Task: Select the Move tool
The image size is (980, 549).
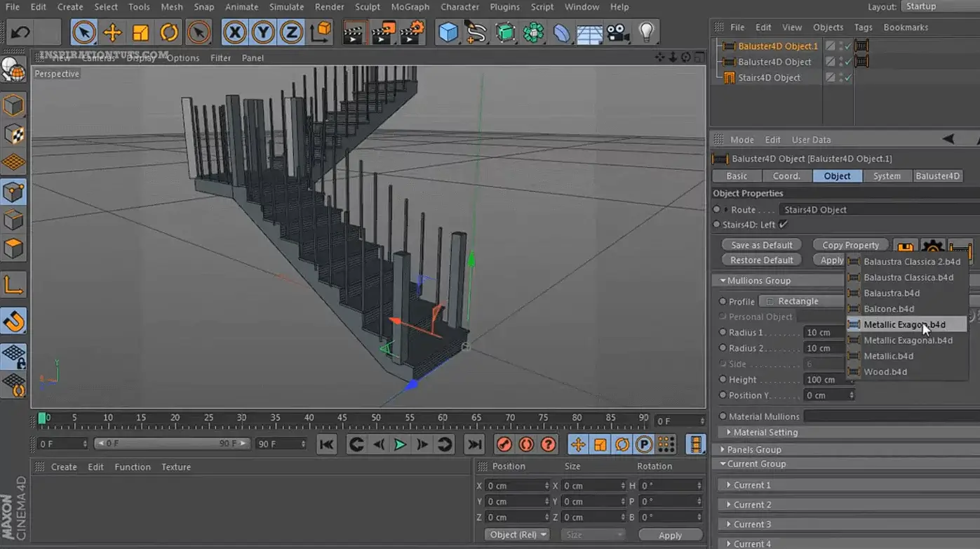Action: pyautogui.click(x=112, y=32)
